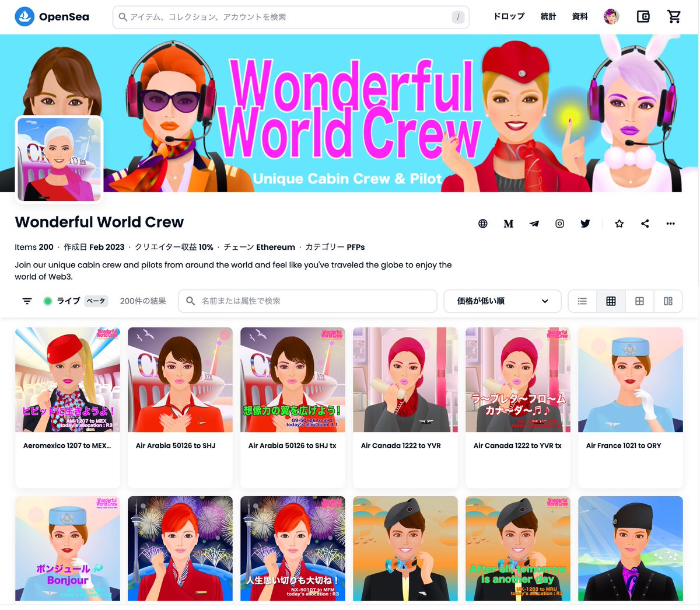Viewport: 700px width, 610px height.
Task: Click the チェーン Ethereum label
Action: tap(259, 247)
